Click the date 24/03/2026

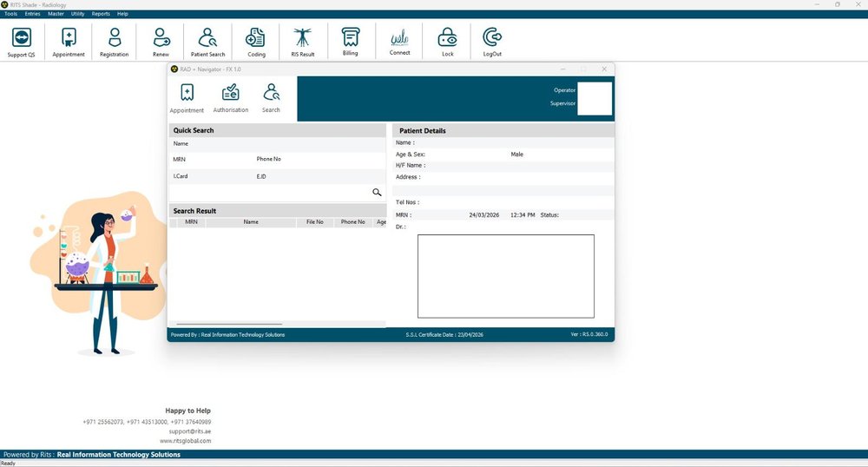483,215
